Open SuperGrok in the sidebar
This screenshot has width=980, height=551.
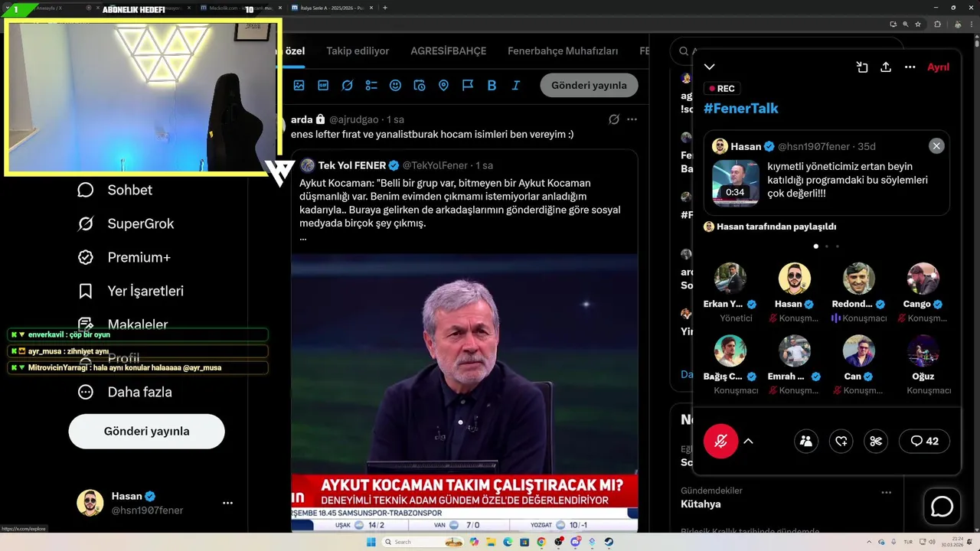tap(126, 223)
